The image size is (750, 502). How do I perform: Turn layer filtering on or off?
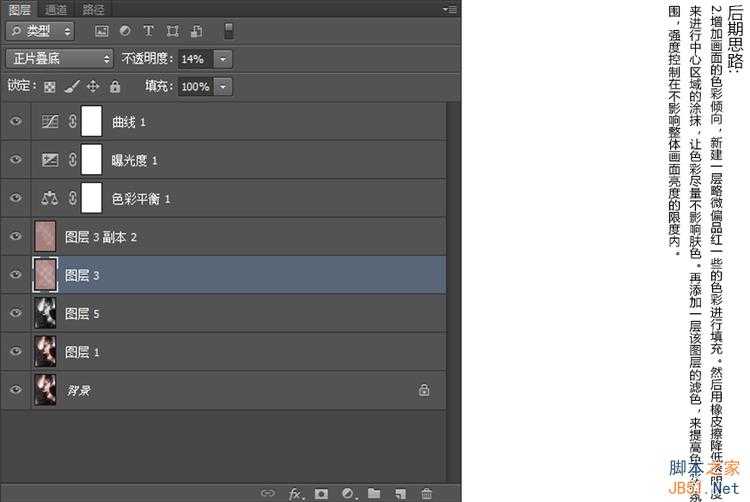[x=229, y=31]
